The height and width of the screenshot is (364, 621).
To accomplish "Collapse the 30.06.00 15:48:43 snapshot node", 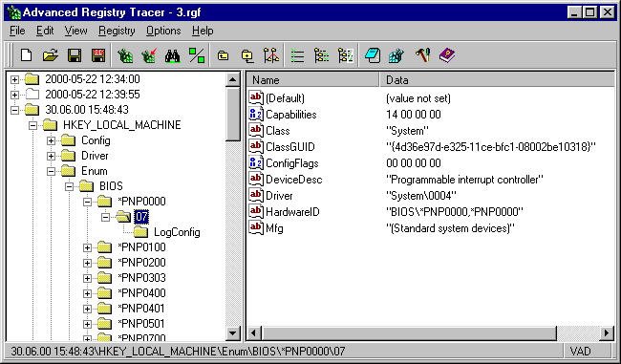I will [14, 110].
